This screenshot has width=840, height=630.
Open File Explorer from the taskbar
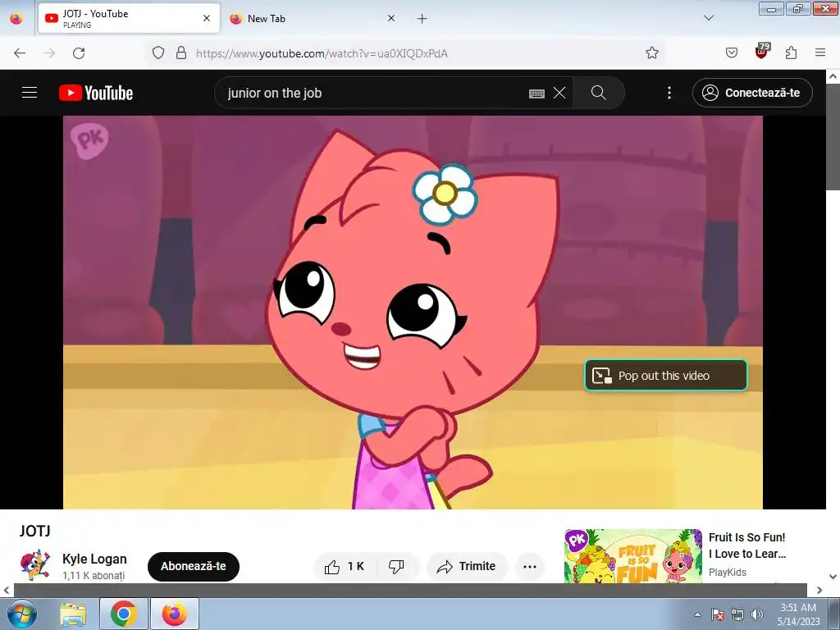pos(73,614)
